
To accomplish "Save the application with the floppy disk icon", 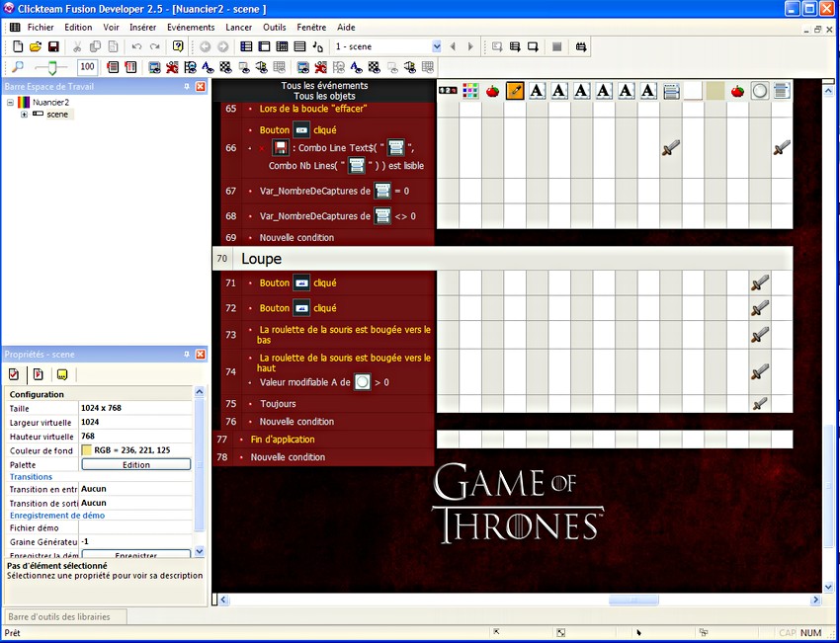I will (x=53, y=46).
